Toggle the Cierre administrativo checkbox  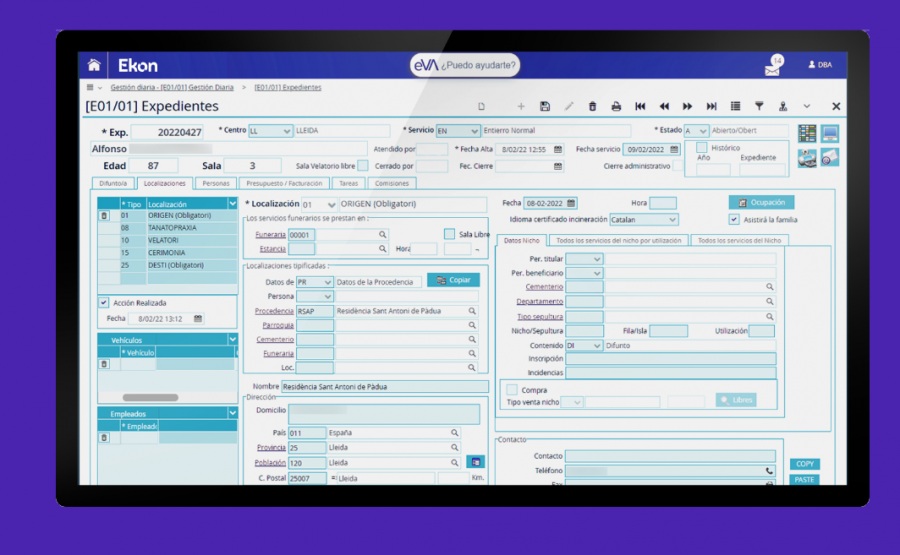pyautogui.click(x=678, y=166)
